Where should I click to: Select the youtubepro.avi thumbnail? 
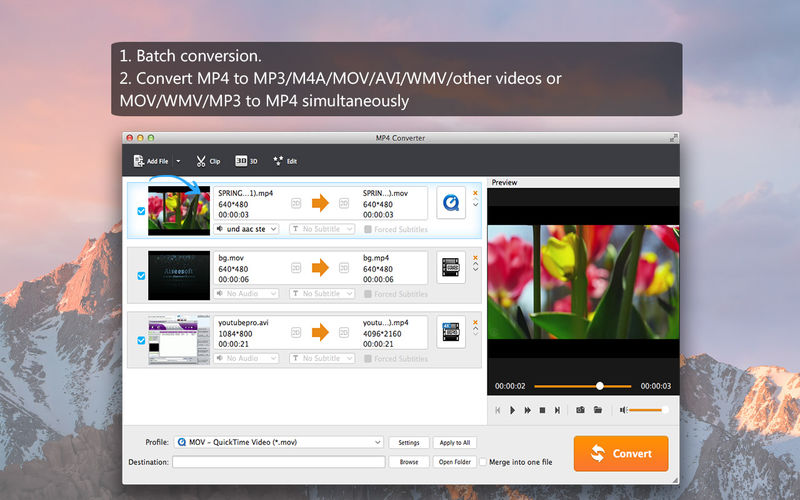[179, 340]
